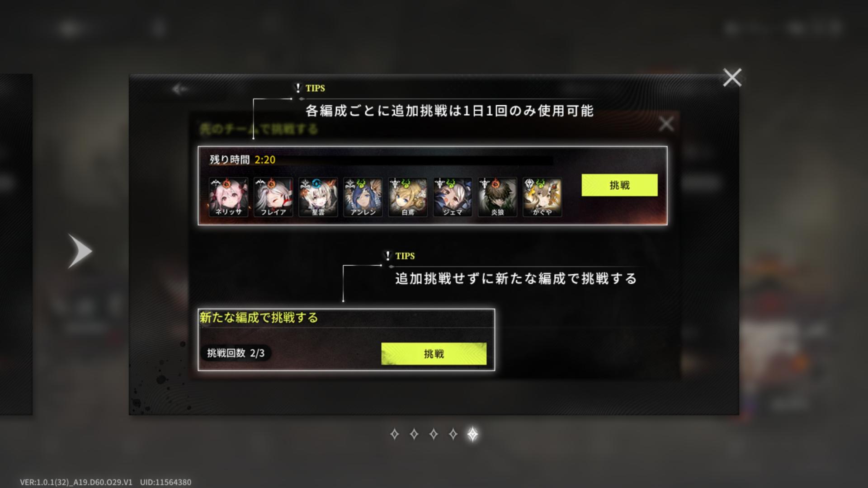Select the かぐや character portrait
Viewport: 868px width, 488px height.
click(542, 197)
